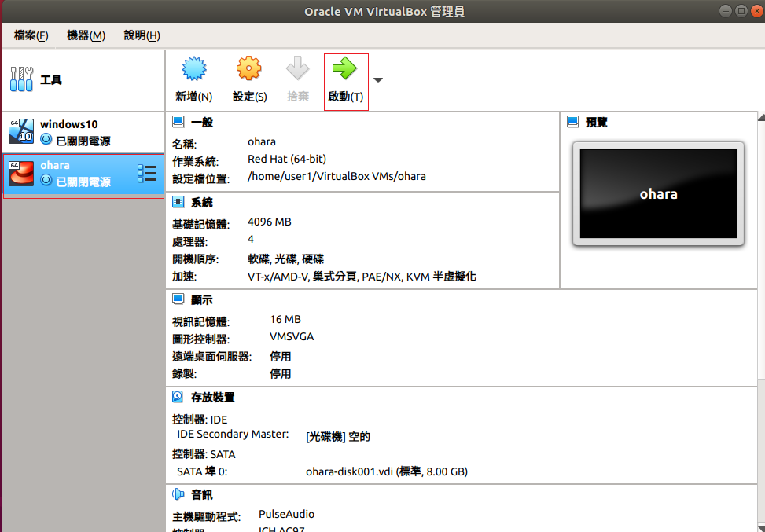The image size is (765, 532).
Task: Click the windows10 OS icon
Action: (21, 132)
